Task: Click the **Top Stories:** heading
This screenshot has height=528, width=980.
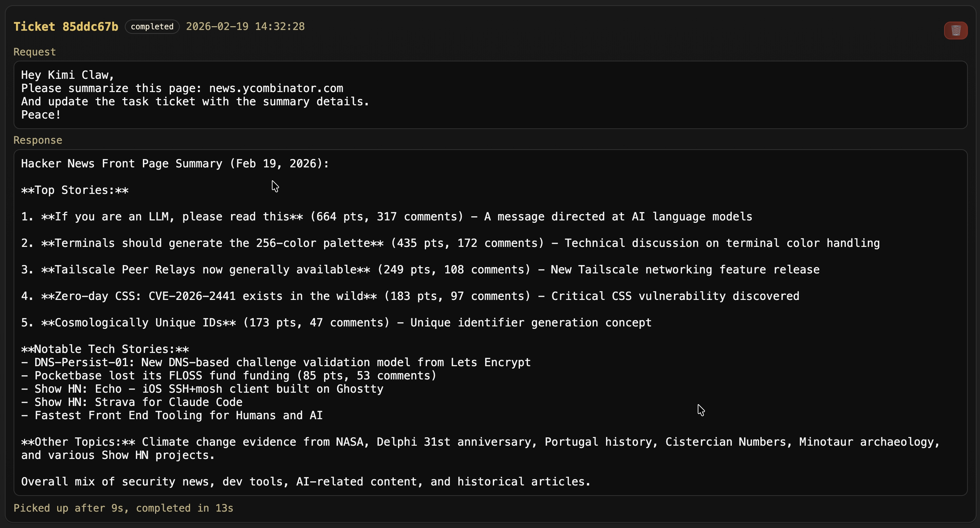Action: coord(75,190)
